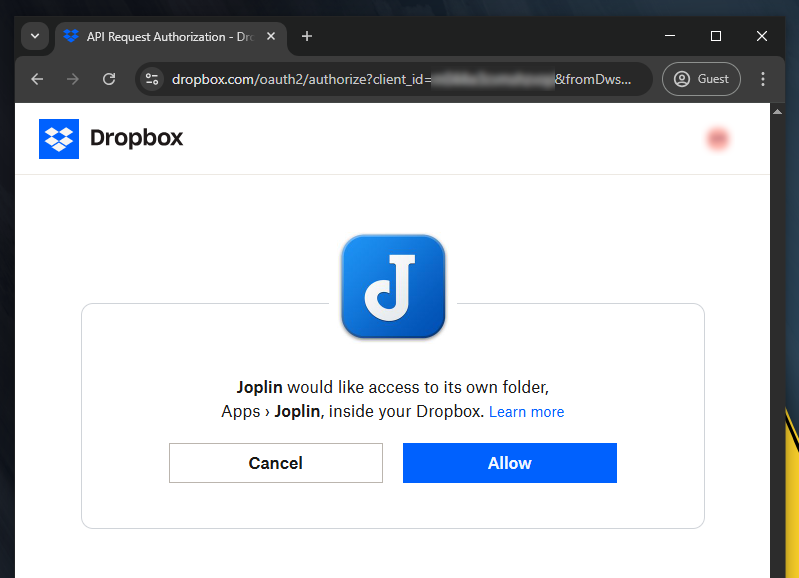Allow Joplin access to Dropbox
Screen dimensions: 799x578
tap(510, 463)
